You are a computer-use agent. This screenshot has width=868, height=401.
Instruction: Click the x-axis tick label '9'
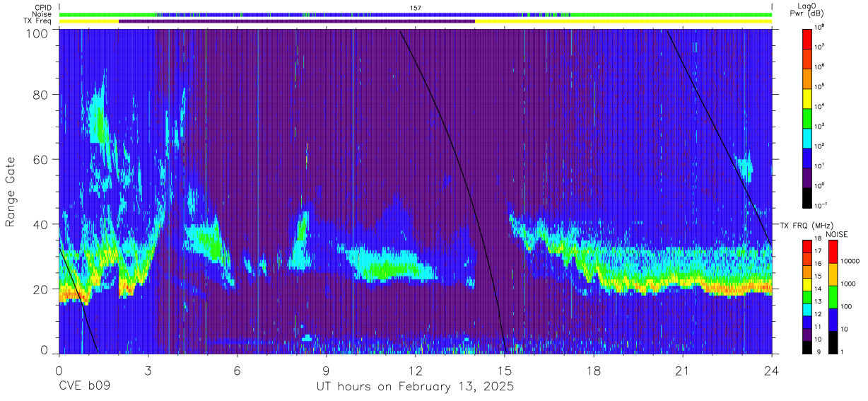click(326, 370)
